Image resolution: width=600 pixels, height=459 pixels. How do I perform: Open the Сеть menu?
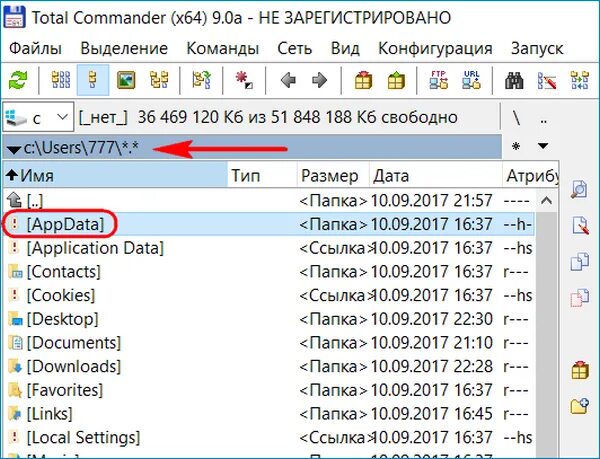click(x=295, y=49)
